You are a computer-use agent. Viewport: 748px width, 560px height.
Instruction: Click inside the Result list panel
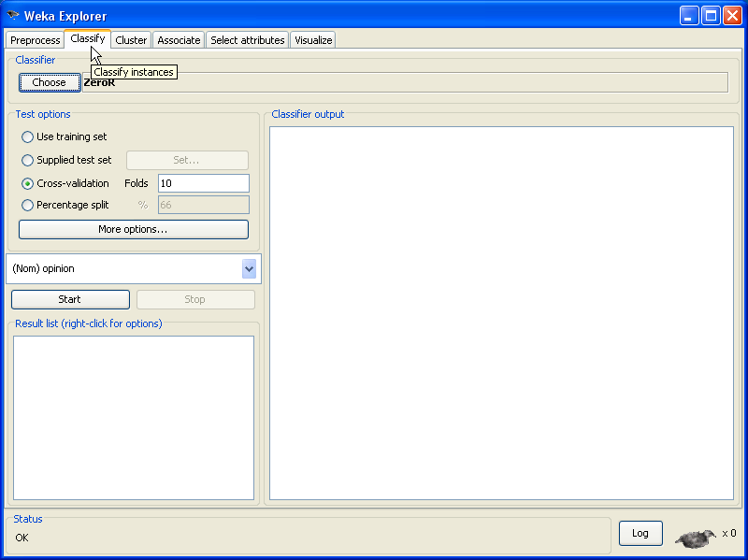point(134,418)
